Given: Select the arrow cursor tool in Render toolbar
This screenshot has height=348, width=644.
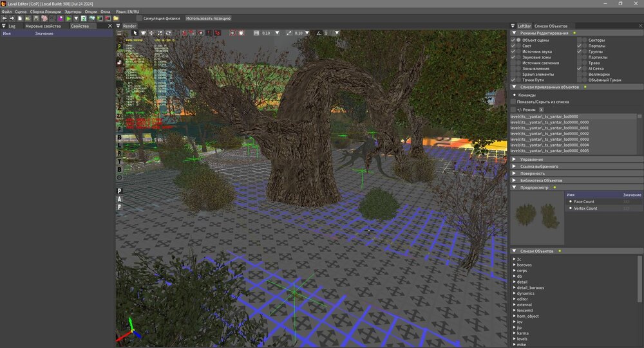Looking at the screenshot, I should pyautogui.click(x=135, y=33).
